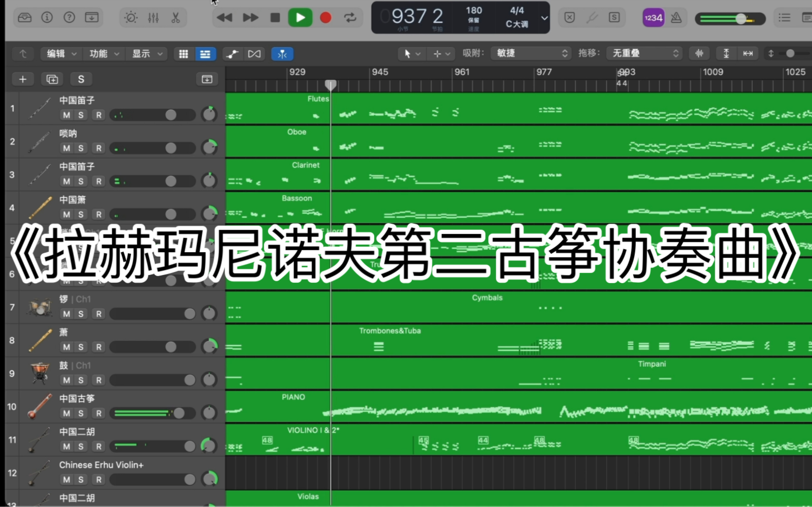Open the 吸附 snap dropdown showing 敏捷
The height and width of the screenshot is (507, 812).
530,53
